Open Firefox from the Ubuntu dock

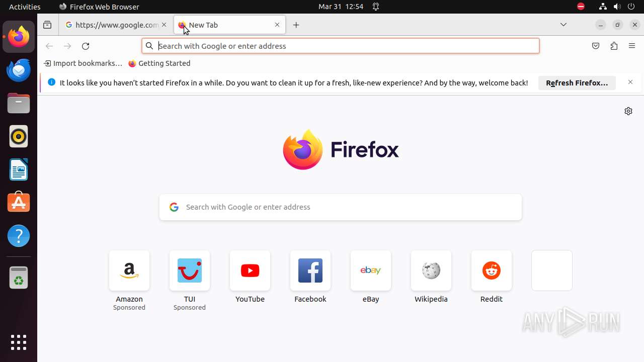19,37
